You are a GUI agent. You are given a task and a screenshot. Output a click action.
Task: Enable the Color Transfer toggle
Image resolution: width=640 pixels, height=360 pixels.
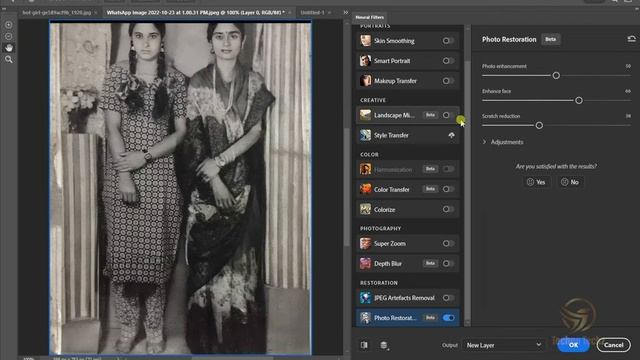(x=448, y=189)
